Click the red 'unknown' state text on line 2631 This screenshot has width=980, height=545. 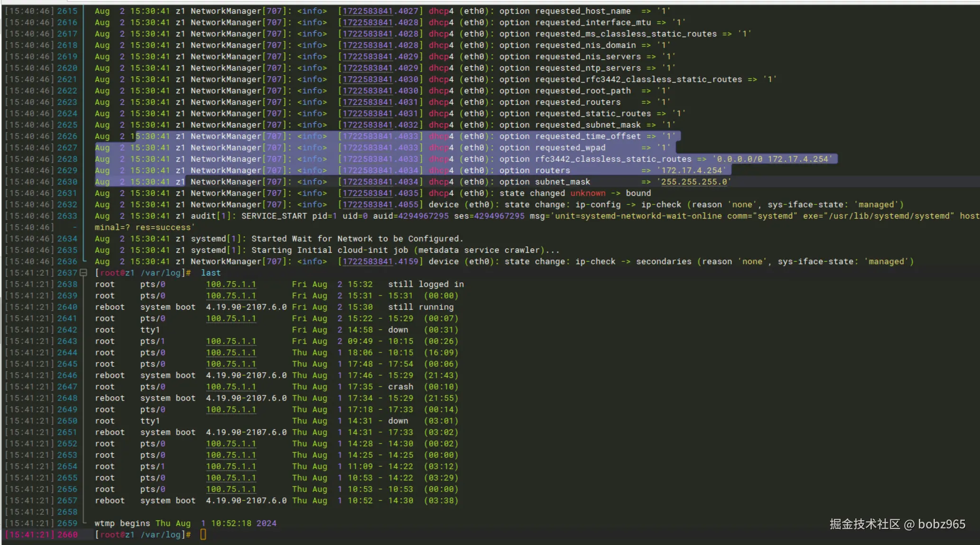point(587,193)
